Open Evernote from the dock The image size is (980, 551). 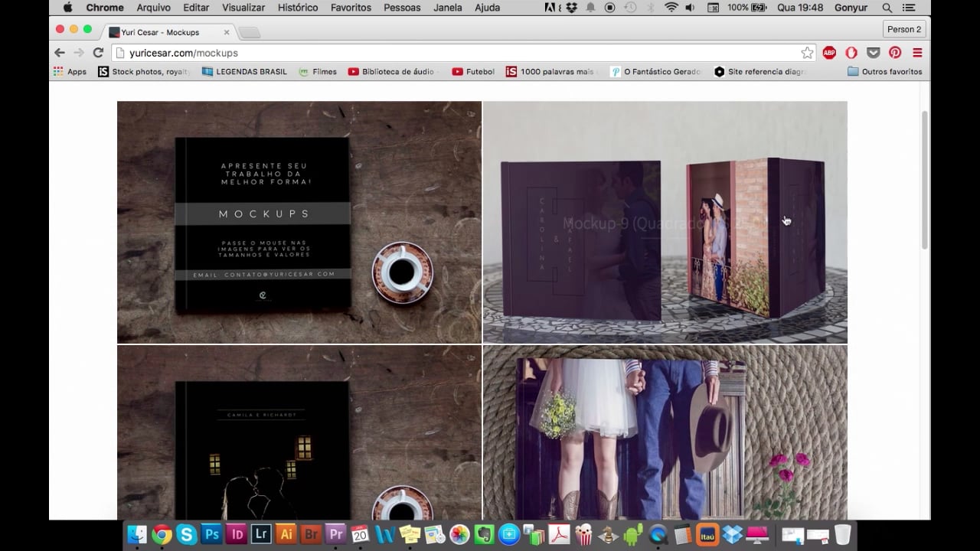coord(484,534)
